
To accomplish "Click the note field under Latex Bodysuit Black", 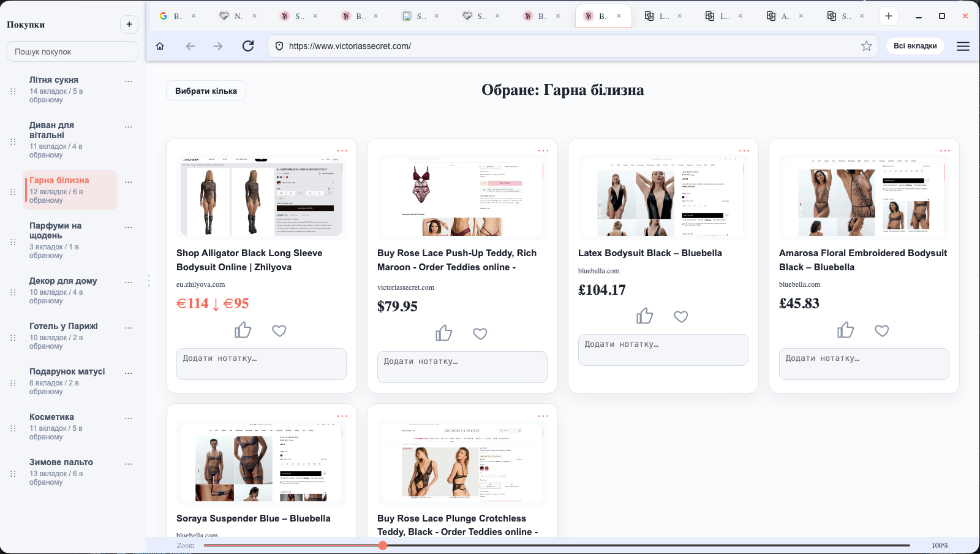I will (663, 350).
